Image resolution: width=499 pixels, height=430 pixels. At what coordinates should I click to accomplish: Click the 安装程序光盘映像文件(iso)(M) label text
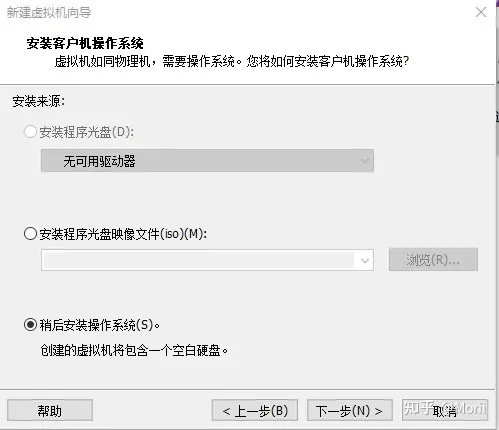click(123, 234)
